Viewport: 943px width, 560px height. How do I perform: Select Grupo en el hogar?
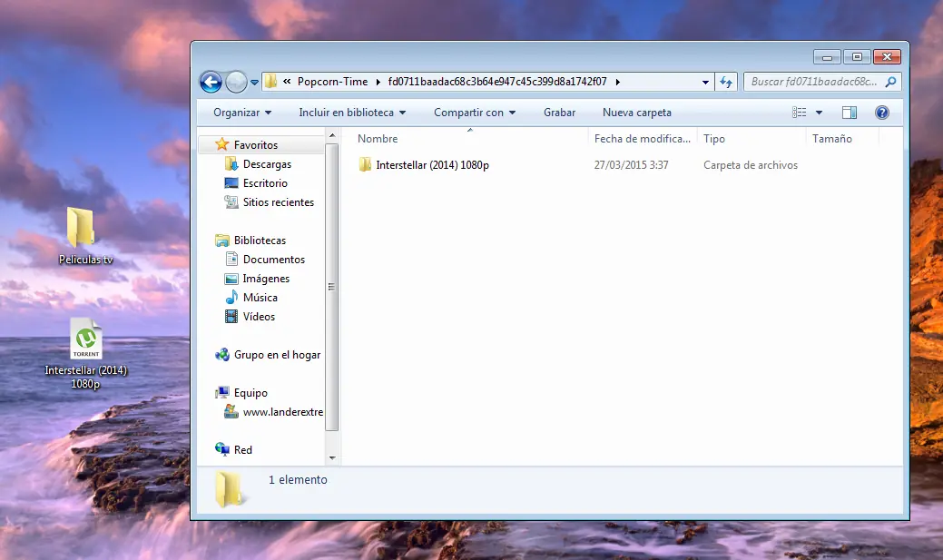click(277, 355)
